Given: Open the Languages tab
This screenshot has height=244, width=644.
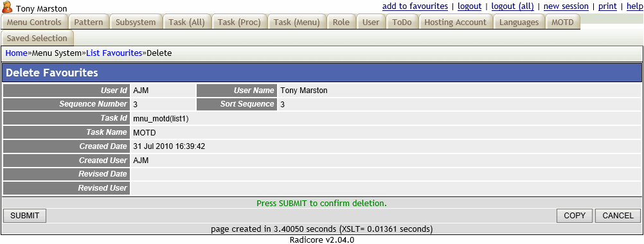Looking at the screenshot, I should pos(519,22).
